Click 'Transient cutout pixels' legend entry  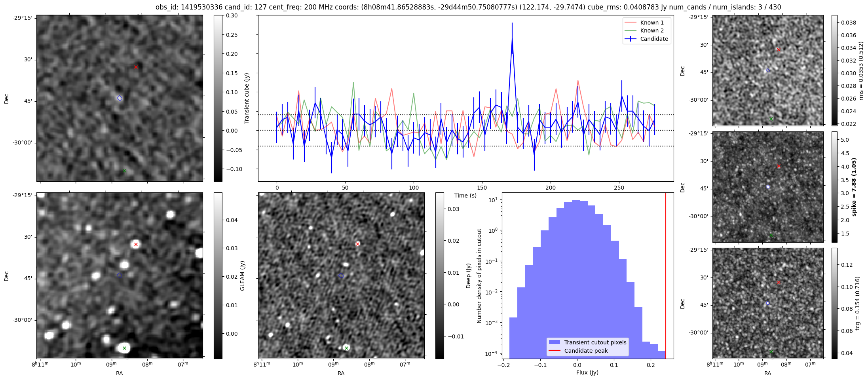point(595,342)
